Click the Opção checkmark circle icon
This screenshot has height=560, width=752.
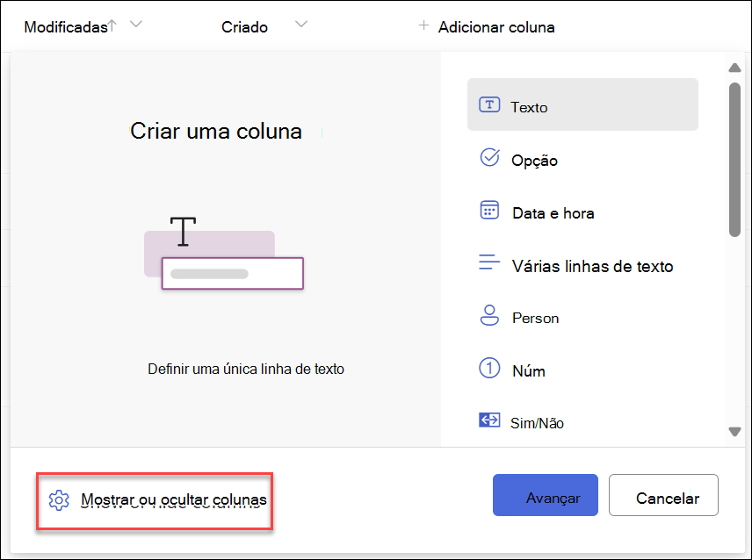(489, 158)
